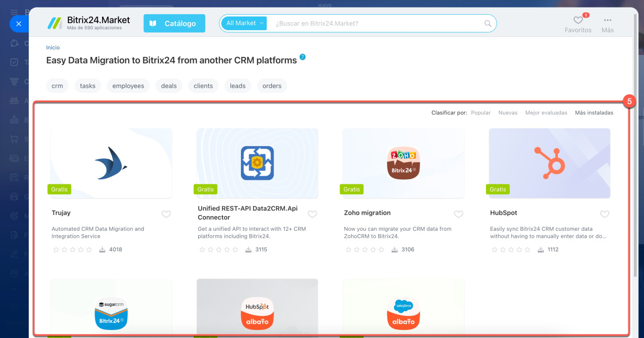
Task: Click the Zoho migration description text
Action: click(x=398, y=232)
